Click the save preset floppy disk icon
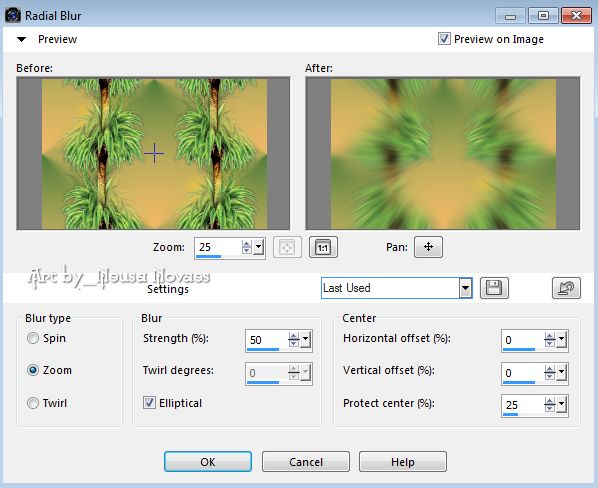Image resolution: width=598 pixels, height=488 pixels. (x=494, y=288)
